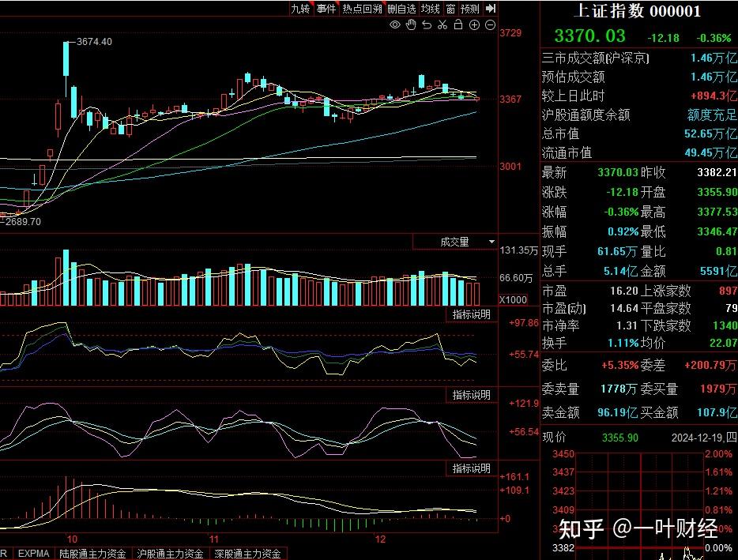Screen dimensions: 738x560
Task: Click the 3674.40 peak candlestick
Action: 67,58
